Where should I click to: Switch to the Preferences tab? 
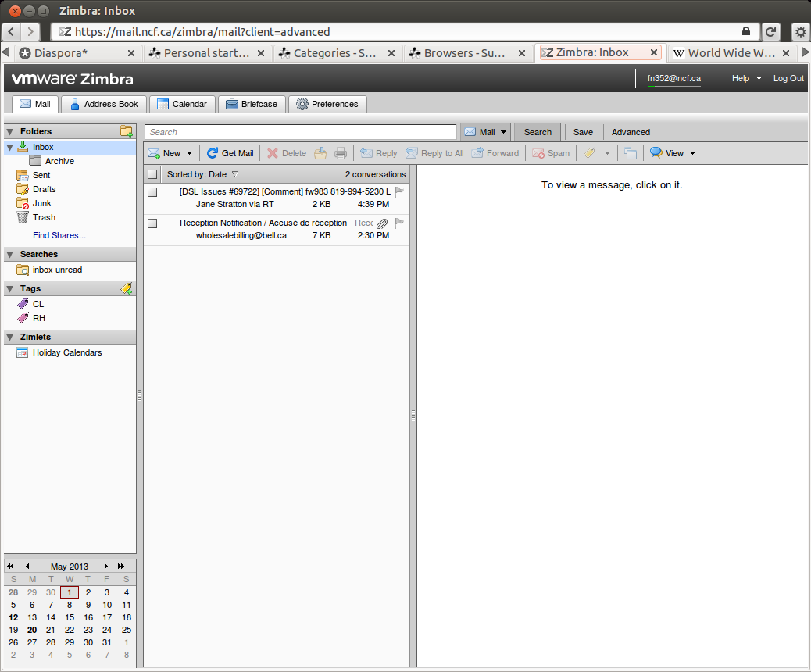(x=327, y=104)
